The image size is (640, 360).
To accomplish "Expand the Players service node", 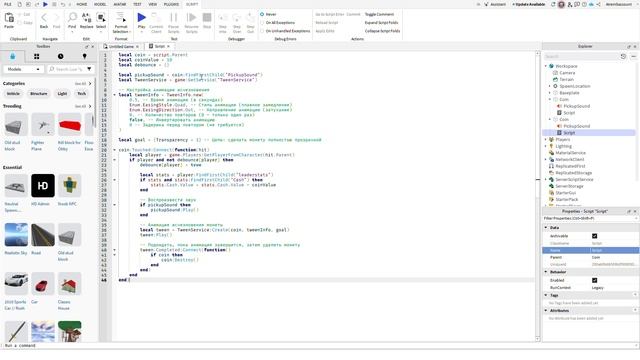I will coord(546,139).
